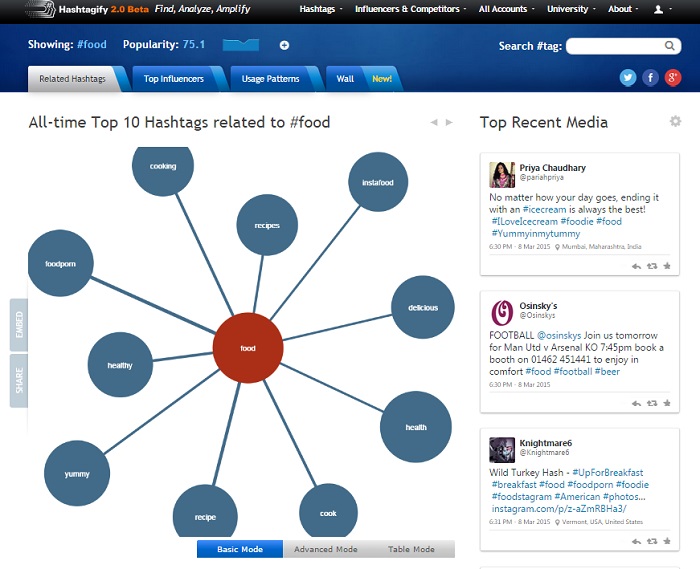Click the Facebook share icon

pos(650,78)
